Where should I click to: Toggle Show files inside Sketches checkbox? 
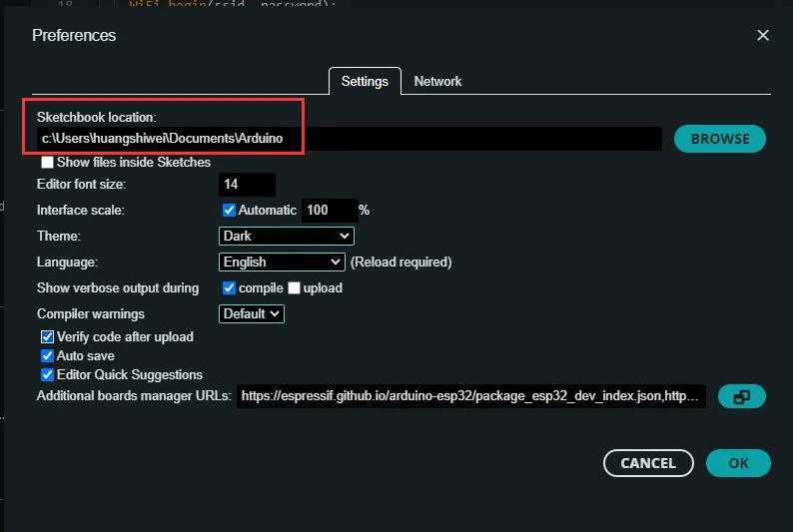[47, 162]
